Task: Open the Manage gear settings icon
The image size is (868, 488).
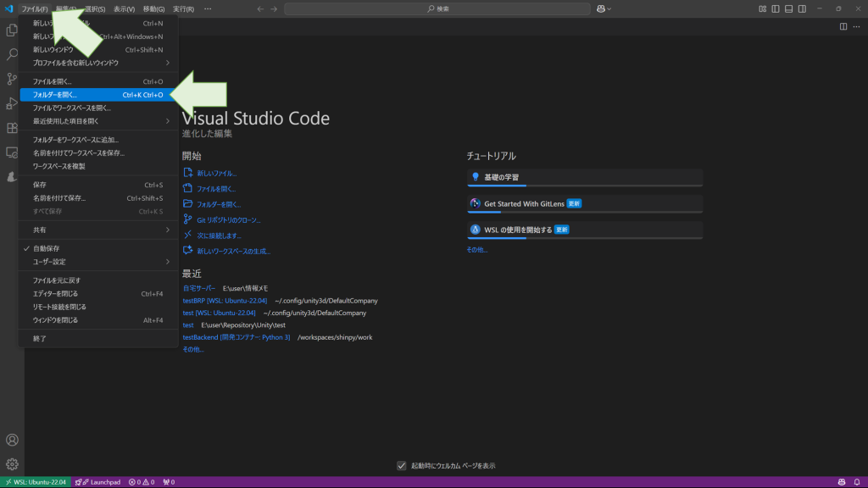Action: click(x=12, y=464)
